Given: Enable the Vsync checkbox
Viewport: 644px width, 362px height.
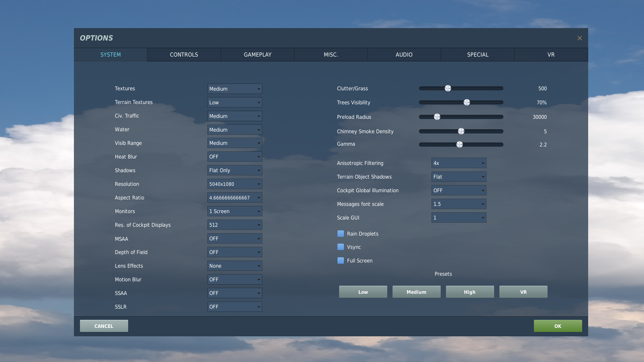Looking at the screenshot, I should click(x=341, y=247).
